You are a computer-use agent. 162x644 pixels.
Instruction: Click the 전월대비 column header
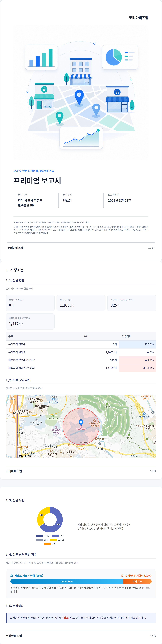(x=127, y=336)
